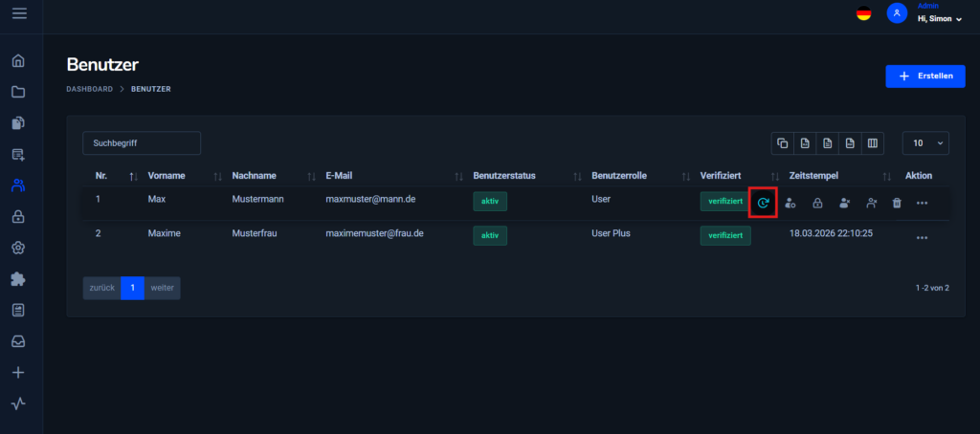
Task: Go to the Dashboard breadcrumb
Action: tap(89, 89)
